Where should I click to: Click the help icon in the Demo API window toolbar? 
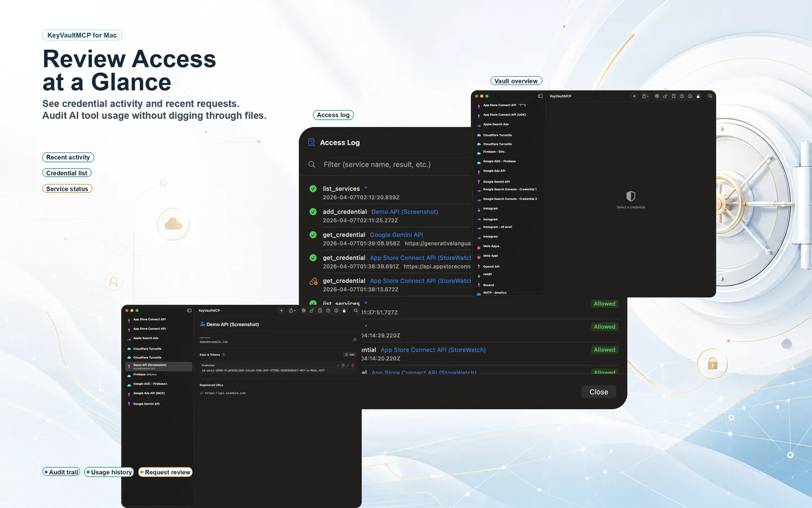click(328, 310)
